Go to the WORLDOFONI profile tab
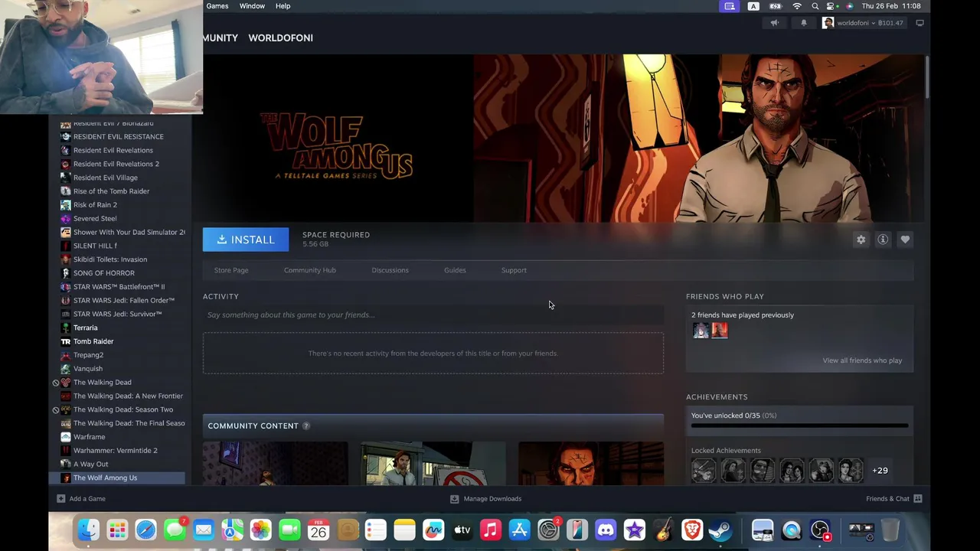Screen dimensions: 980x551 (280, 37)
